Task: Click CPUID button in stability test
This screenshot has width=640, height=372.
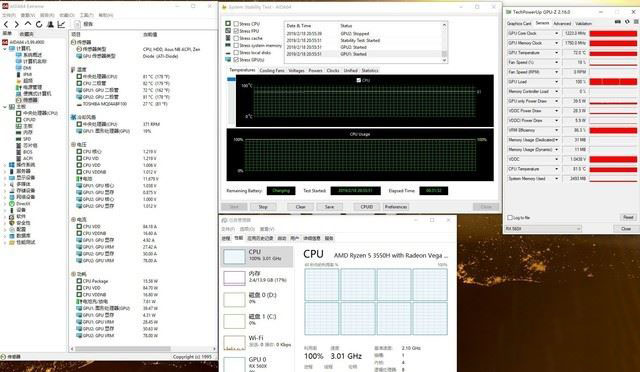Action: pos(367,207)
